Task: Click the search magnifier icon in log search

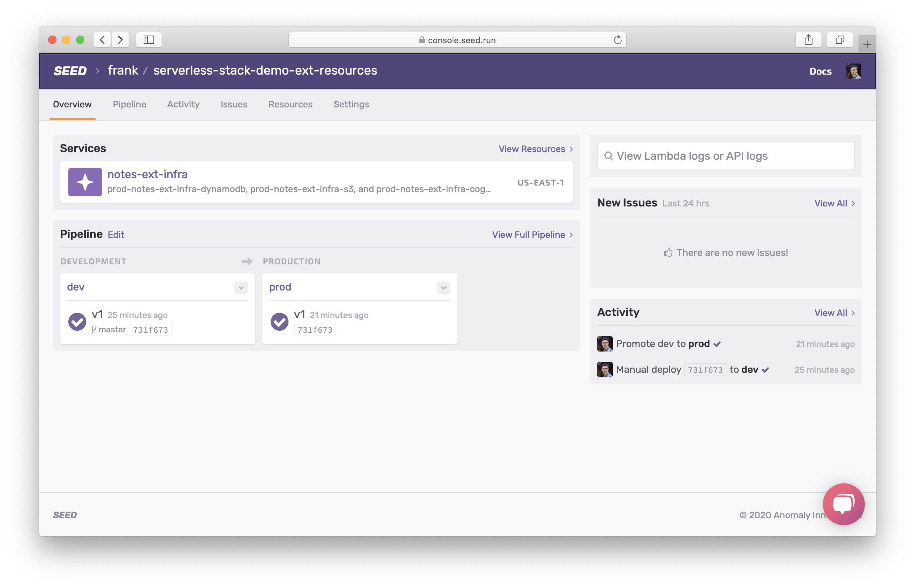Action: pos(608,155)
